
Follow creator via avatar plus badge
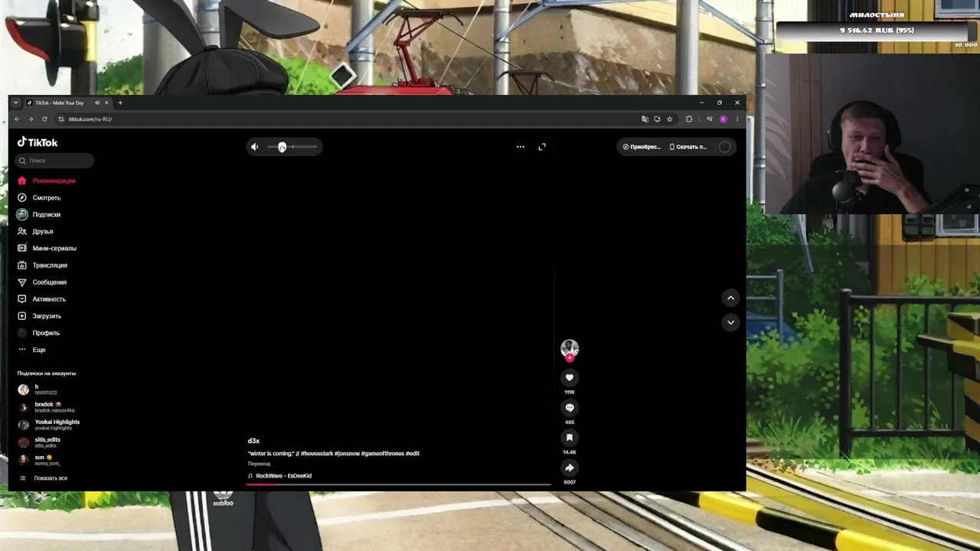pos(570,357)
